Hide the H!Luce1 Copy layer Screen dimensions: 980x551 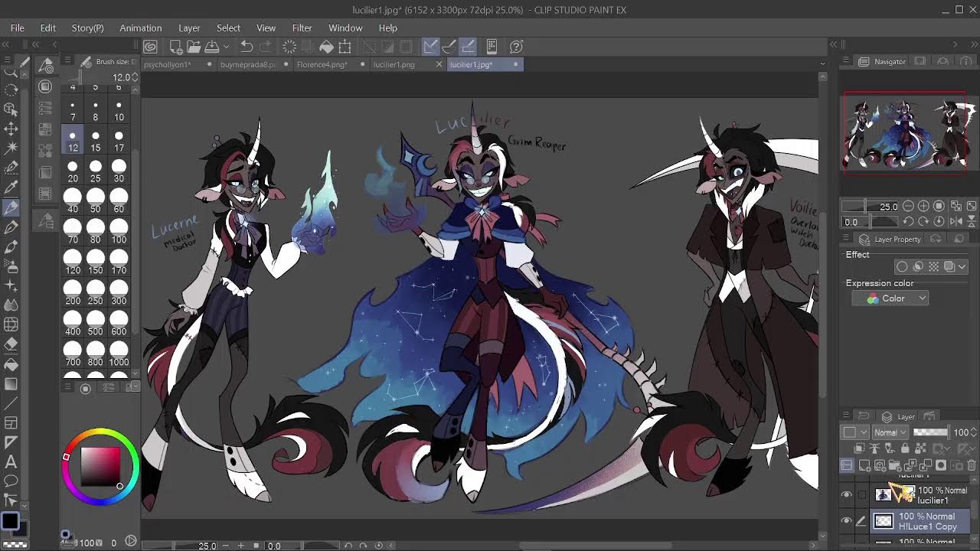coord(847,521)
